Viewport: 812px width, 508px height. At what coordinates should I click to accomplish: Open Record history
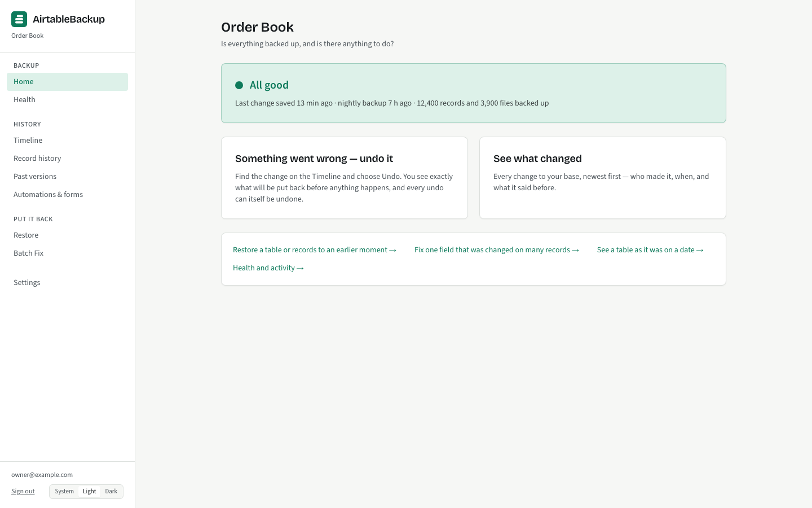[67, 159]
